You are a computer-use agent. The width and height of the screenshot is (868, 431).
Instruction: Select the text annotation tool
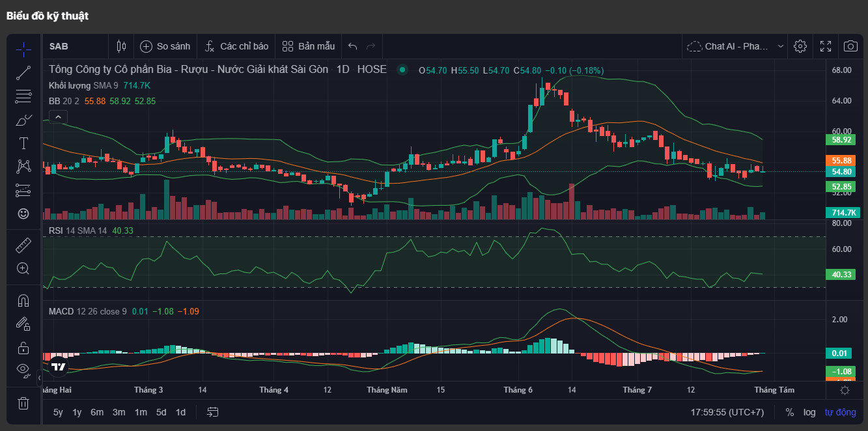click(23, 143)
